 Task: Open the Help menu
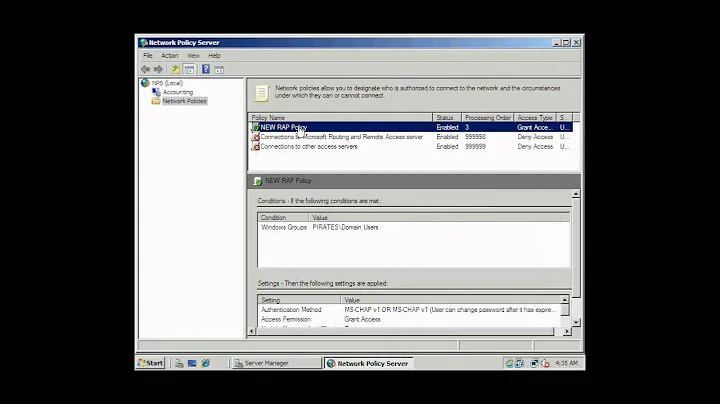(x=214, y=56)
